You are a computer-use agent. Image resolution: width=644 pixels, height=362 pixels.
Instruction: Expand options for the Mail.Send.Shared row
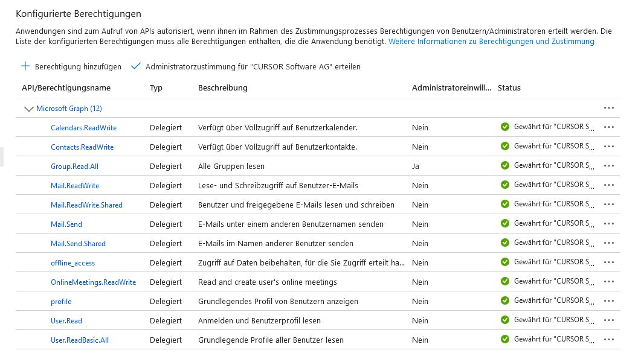click(x=609, y=243)
